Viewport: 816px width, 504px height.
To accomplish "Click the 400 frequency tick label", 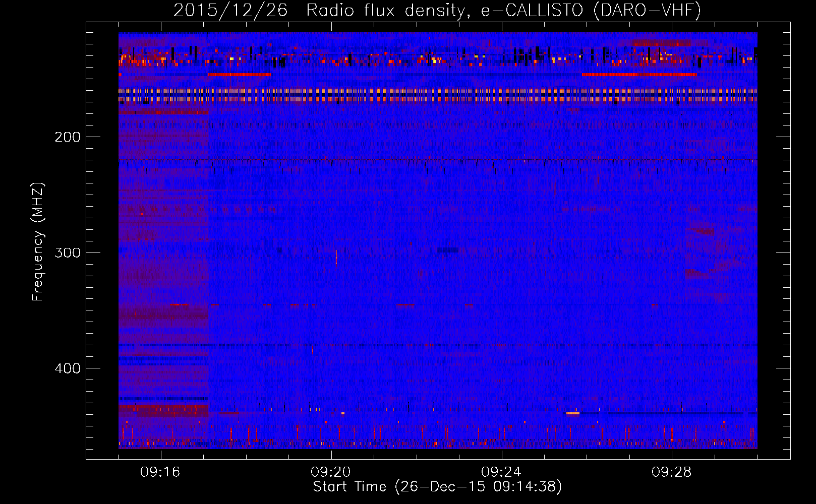I will click(x=68, y=368).
